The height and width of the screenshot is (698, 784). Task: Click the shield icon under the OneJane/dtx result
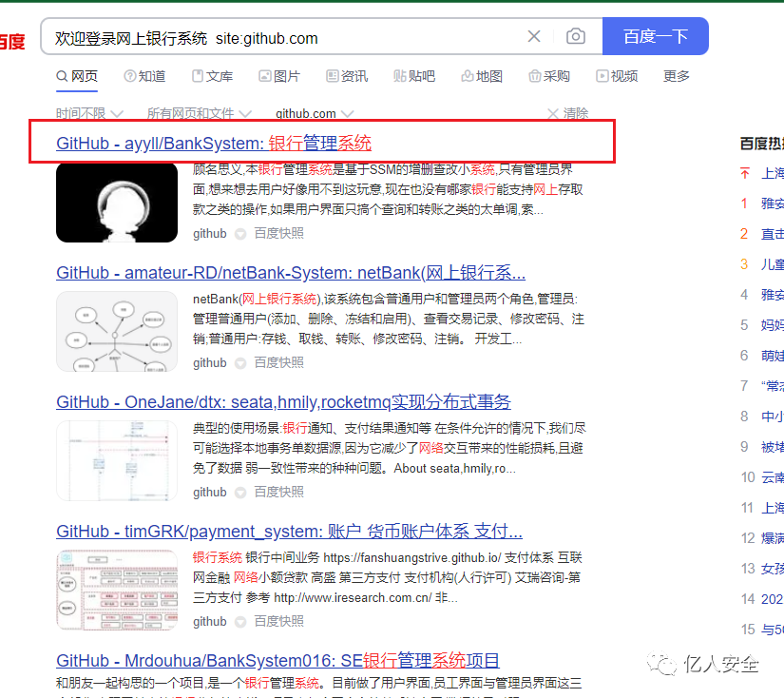240,493
